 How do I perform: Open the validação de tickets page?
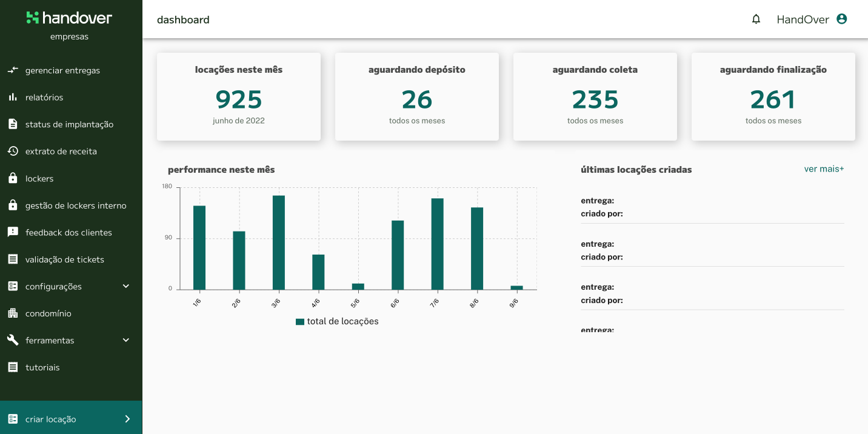pos(65,259)
